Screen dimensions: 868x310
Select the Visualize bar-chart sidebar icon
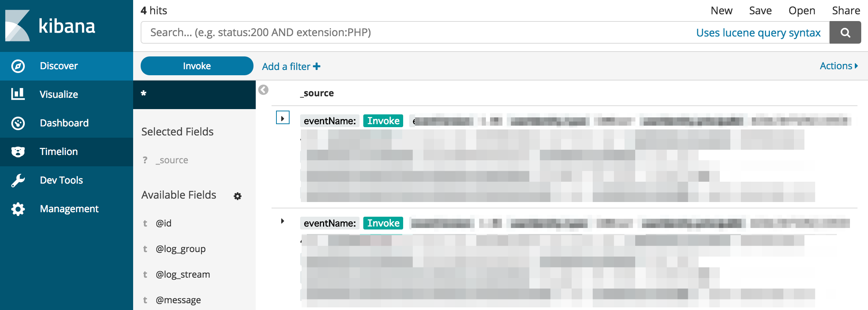(17, 94)
